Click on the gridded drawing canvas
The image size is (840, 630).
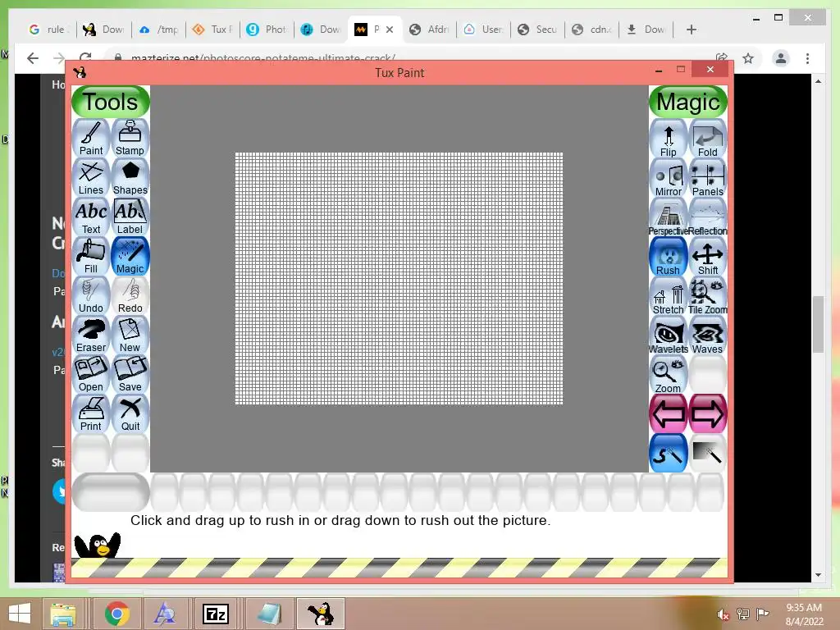point(399,279)
